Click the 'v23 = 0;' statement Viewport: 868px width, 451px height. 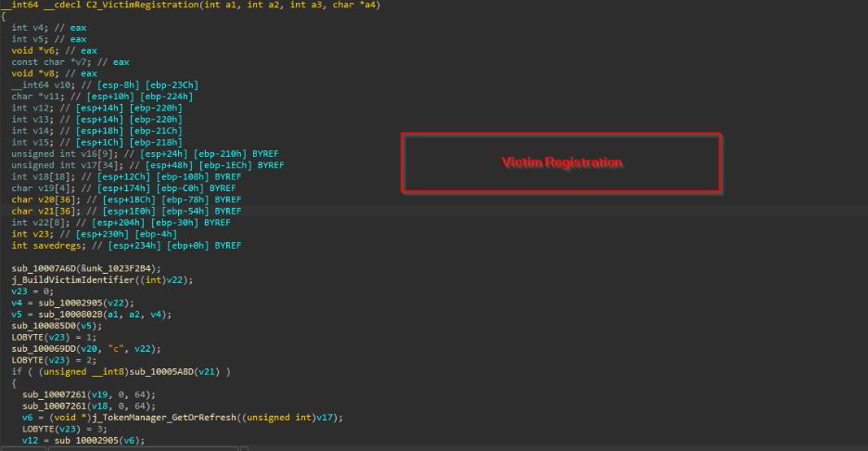pyautogui.click(x=32, y=291)
